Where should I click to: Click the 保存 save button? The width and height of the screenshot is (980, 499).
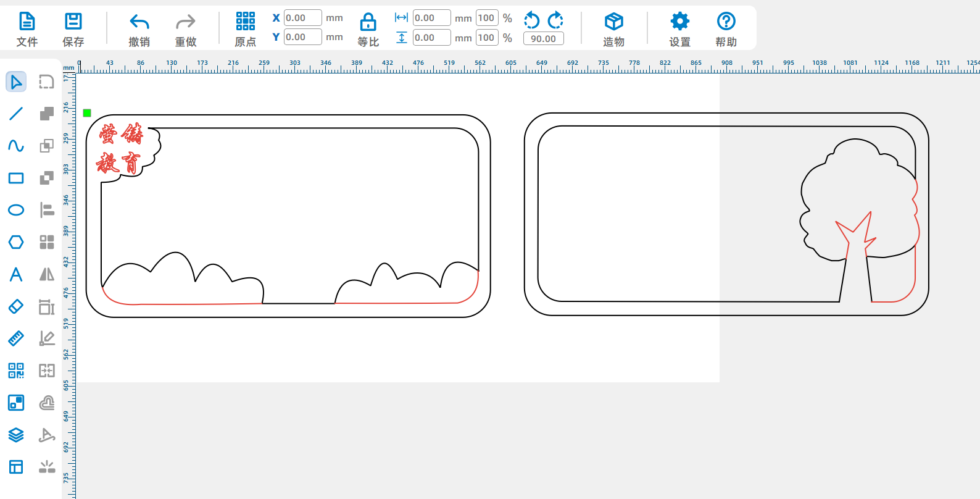coord(73,29)
